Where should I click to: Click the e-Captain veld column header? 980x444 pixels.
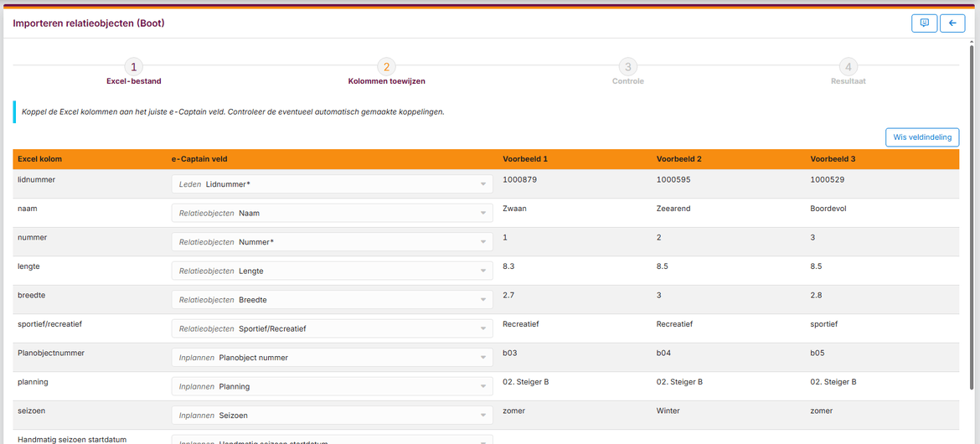(198, 159)
